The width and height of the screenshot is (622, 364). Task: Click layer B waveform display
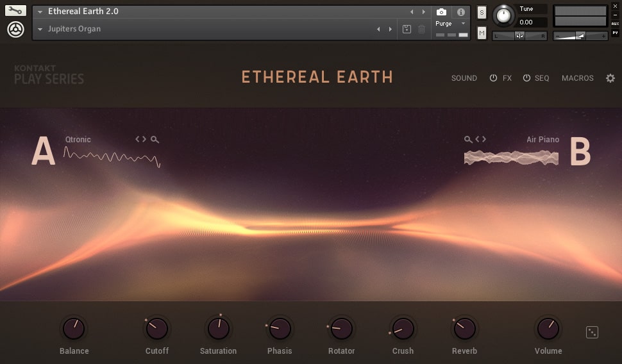(511, 158)
